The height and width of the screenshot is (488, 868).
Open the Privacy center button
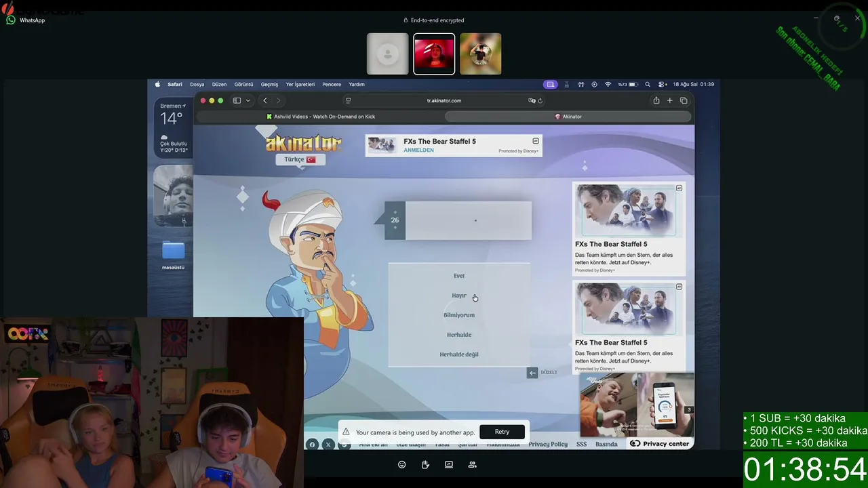[x=660, y=444]
